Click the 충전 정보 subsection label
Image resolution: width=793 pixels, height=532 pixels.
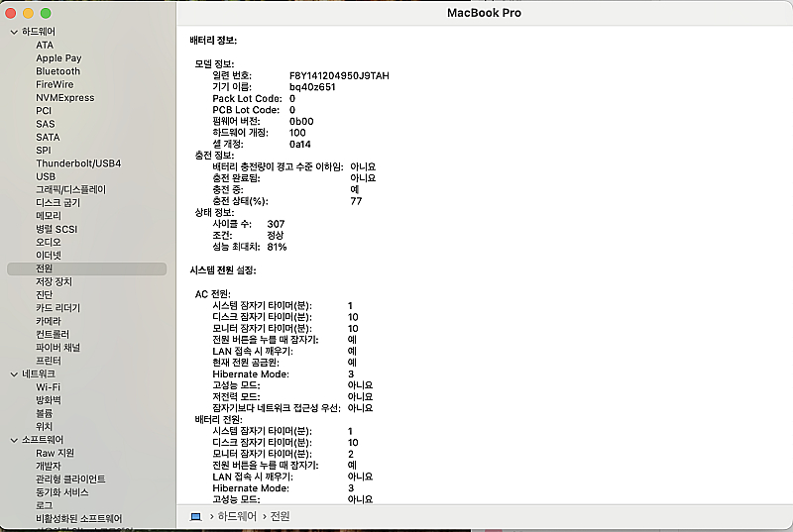click(x=214, y=156)
